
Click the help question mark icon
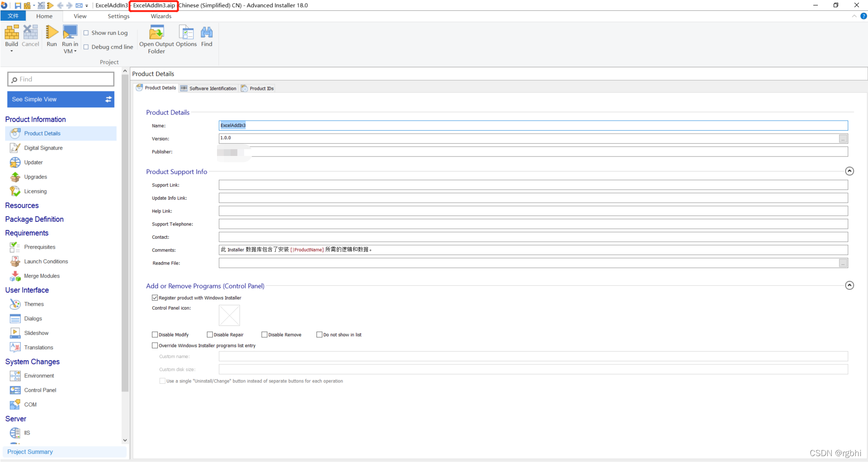pyautogui.click(x=863, y=16)
